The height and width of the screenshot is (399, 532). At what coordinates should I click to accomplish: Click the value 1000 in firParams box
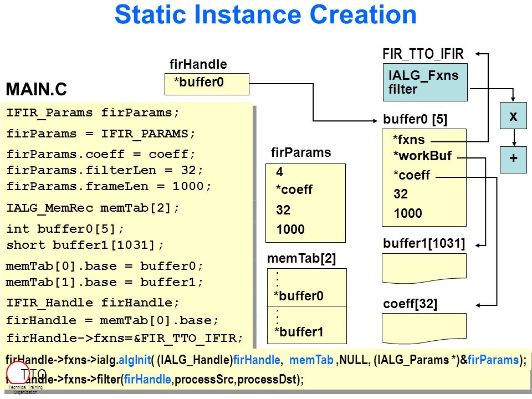290,229
